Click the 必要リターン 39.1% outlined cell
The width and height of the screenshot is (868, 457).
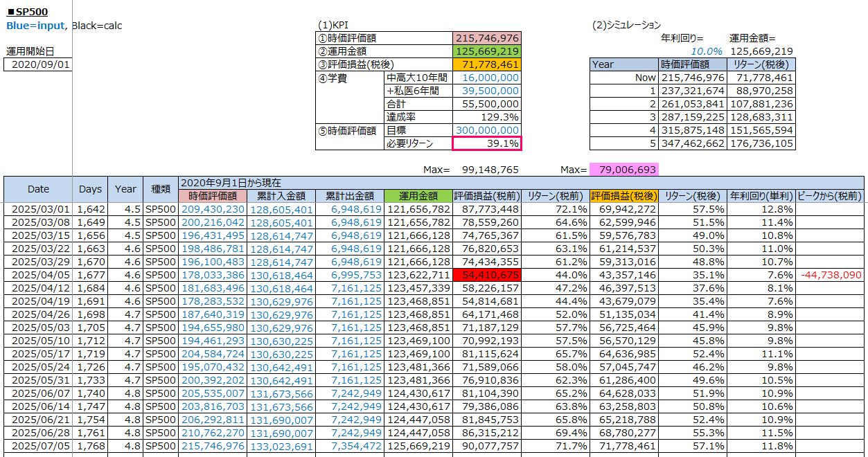click(486, 143)
